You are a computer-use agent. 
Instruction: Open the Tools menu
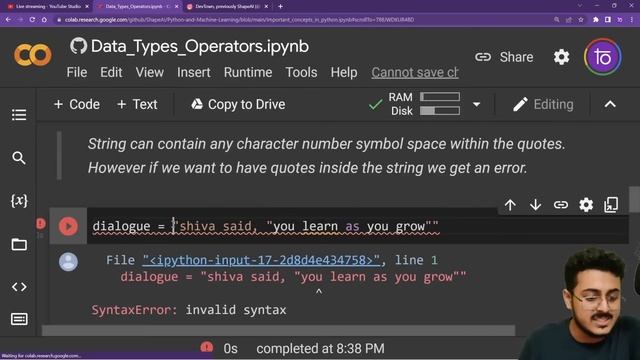pyautogui.click(x=301, y=72)
